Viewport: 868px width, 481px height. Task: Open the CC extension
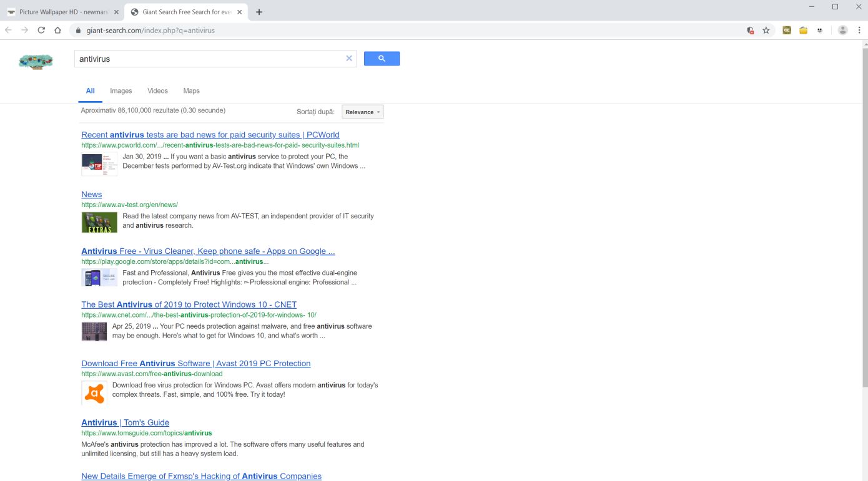pyautogui.click(x=787, y=30)
